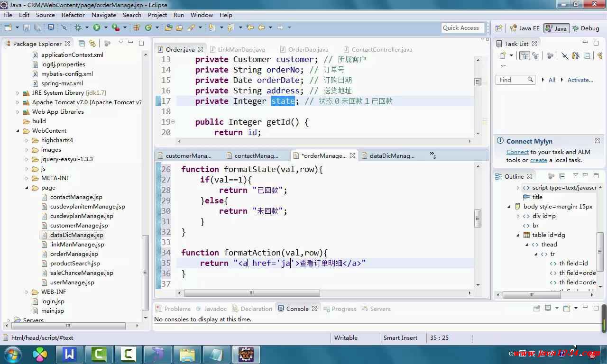Click the Debug bug icon in toolbar
The height and width of the screenshot is (364, 607).
tap(78, 27)
